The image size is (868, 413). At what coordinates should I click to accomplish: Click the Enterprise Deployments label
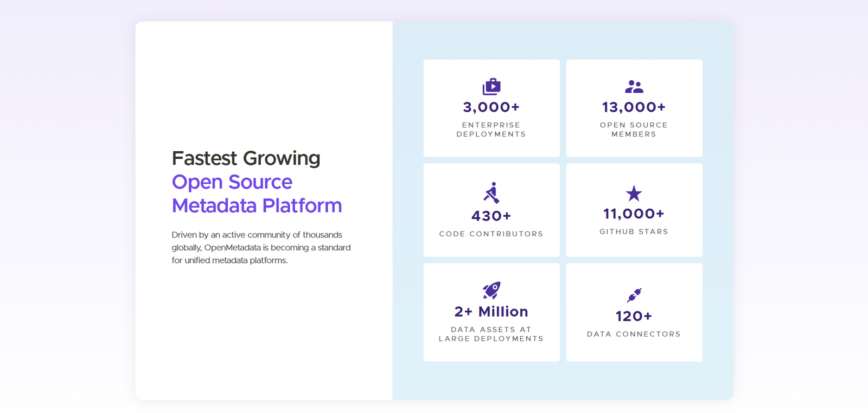492,130
